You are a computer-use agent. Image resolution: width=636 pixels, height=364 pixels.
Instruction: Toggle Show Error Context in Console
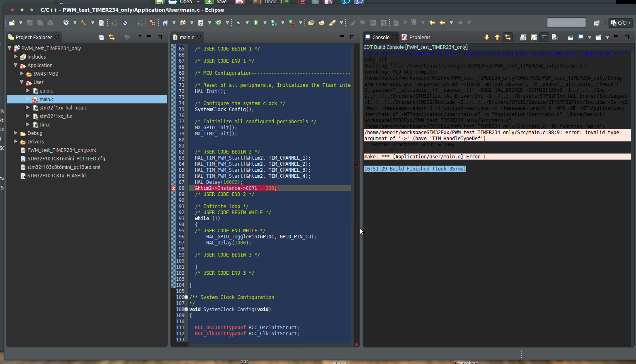[x=508, y=37]
